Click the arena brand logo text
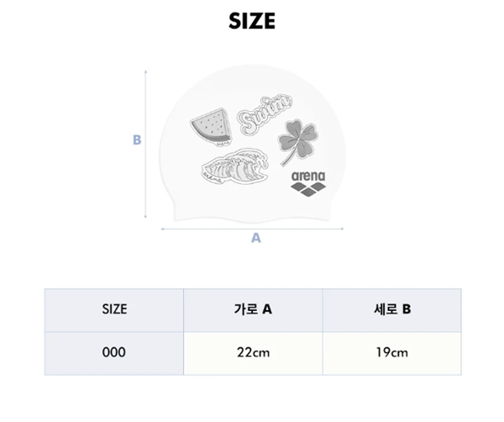This screenshot has width=504, height=422. [x=308, y=176]
